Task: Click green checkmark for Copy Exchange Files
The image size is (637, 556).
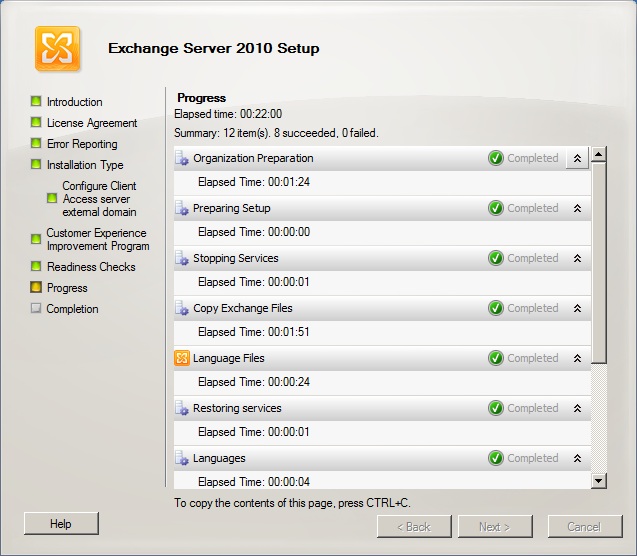Action: click(496, 308)
